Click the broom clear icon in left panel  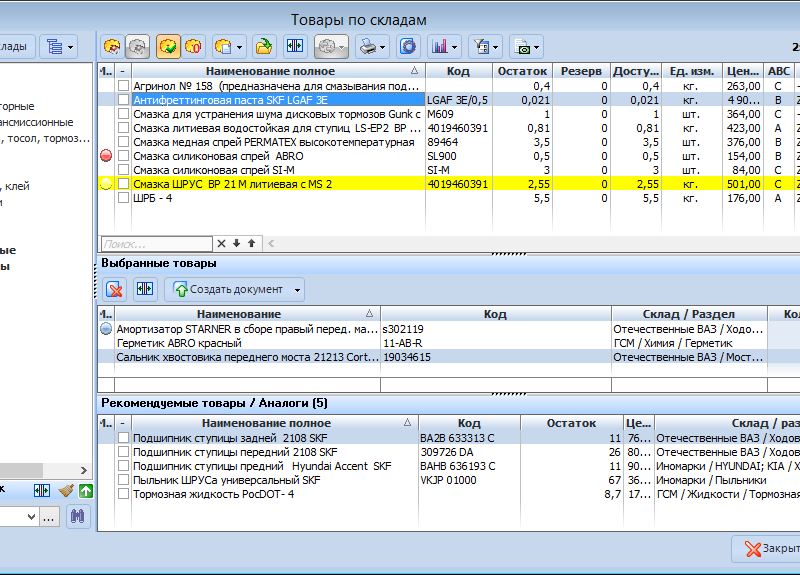click(66, 491)
